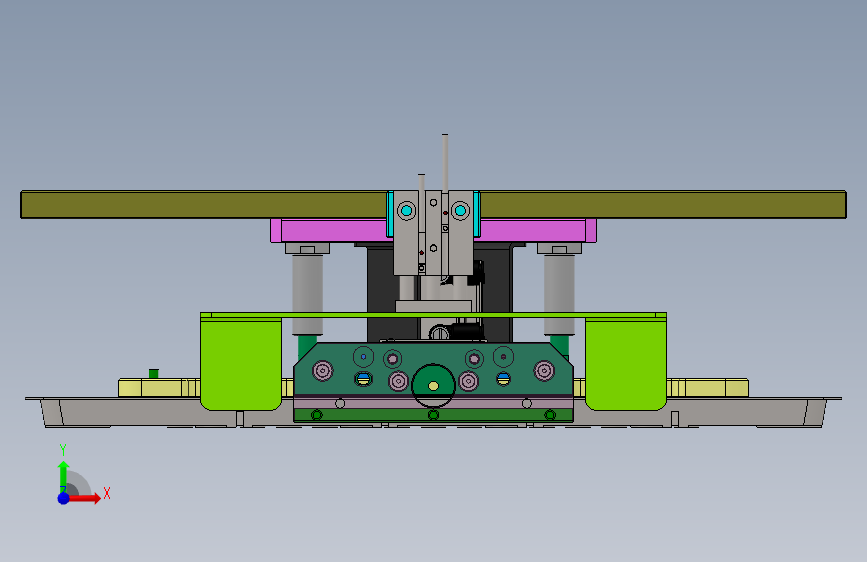Screen dimensions: 867x562
Task: Click the yellow dot in large center circle
Action: pos(434,386)
